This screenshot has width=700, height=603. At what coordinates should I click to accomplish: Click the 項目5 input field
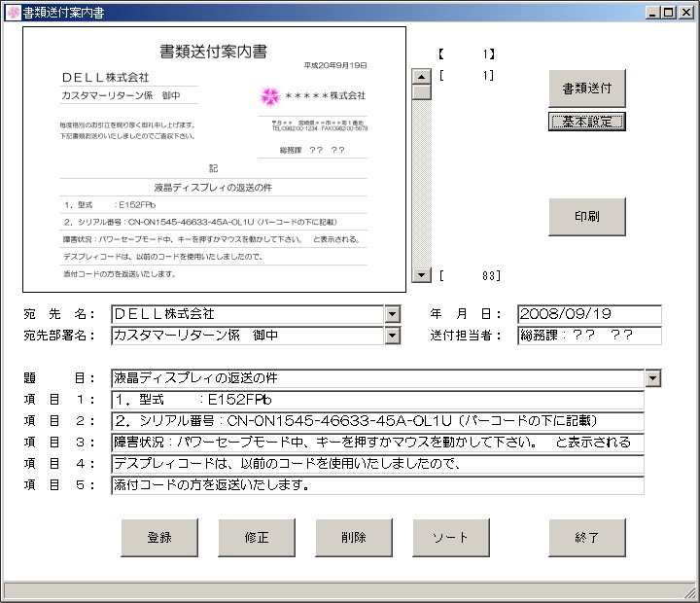pyautogui.click(x=377, y=485)
